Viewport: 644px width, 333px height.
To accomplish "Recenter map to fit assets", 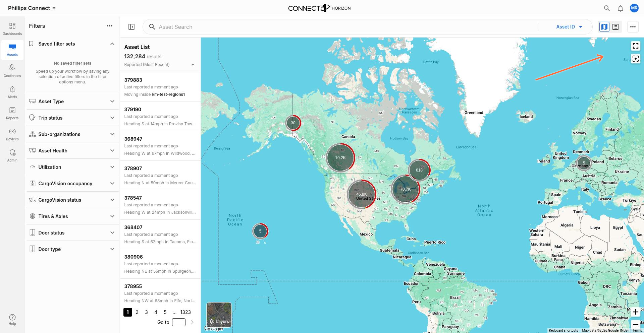I will pyautogui.click(x=636, y=59).
